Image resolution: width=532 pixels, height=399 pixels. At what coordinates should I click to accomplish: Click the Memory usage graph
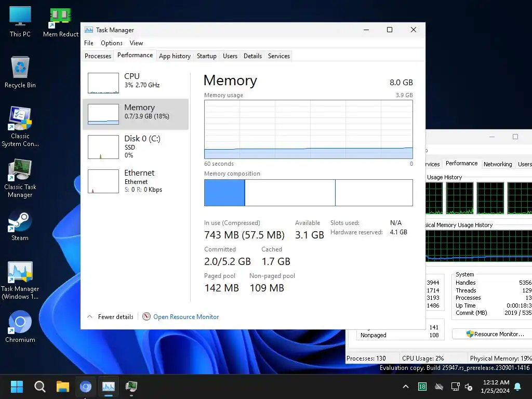[309, 129]
